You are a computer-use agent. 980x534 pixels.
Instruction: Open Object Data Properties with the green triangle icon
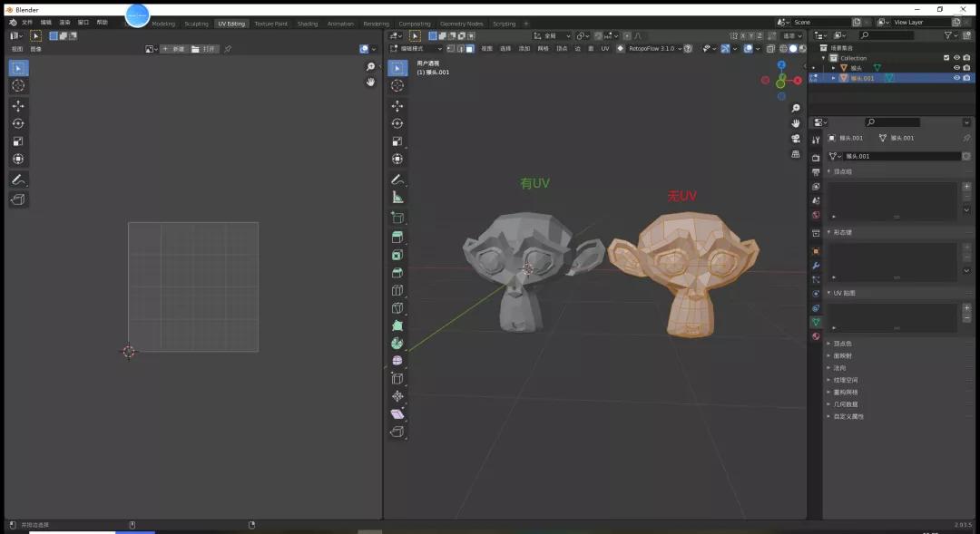pyautogui.click(x=816, y=323)
